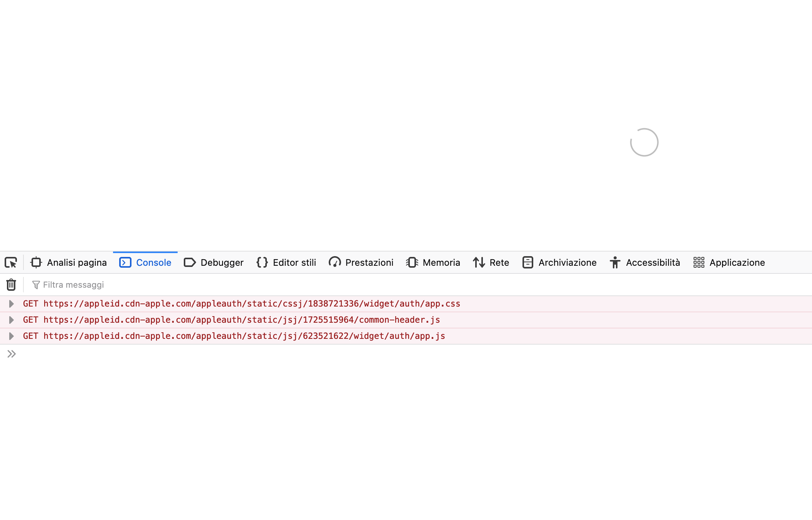Click the Debugger tab icon
The width and height of the screenshot is (812, 520).
tap(190, 262)
